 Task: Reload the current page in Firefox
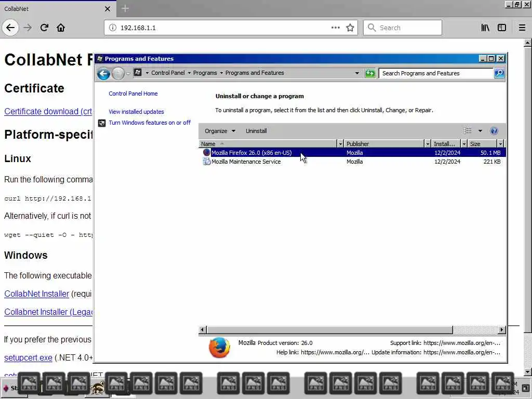[x=44, y=28]
